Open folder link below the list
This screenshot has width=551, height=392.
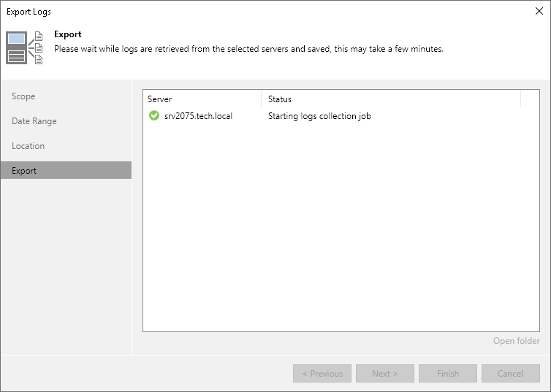click(x=516, y=341)
